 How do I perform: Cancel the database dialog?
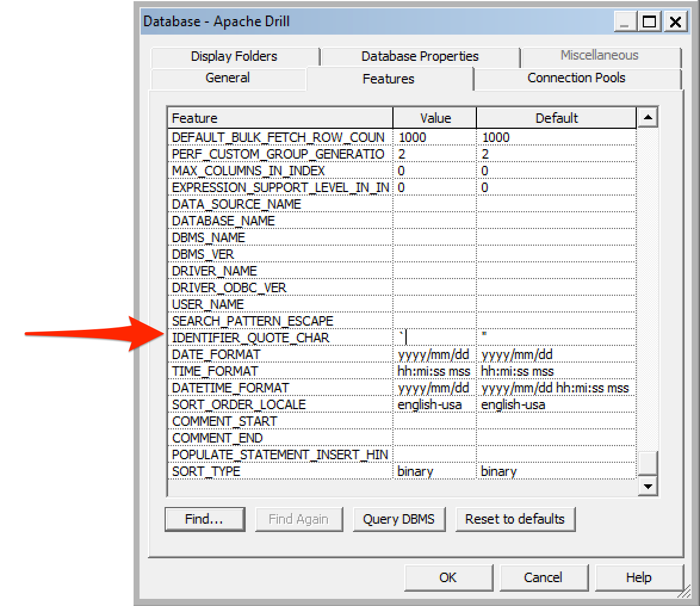[543, 577]
